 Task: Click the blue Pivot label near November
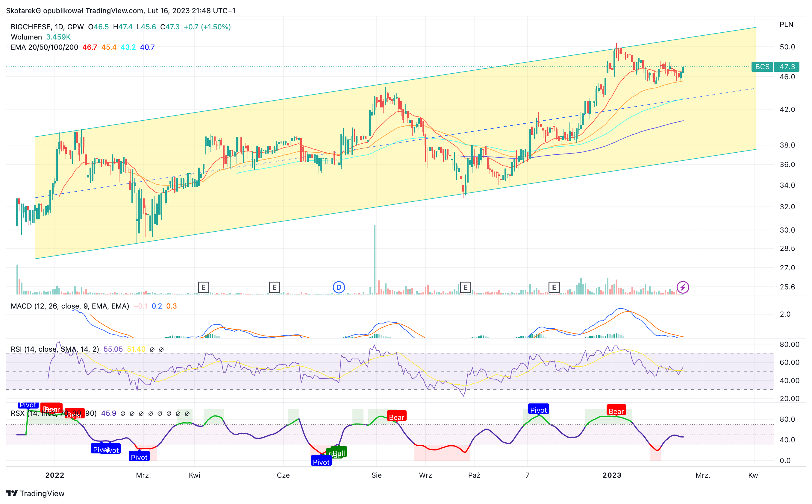point(538,410)
